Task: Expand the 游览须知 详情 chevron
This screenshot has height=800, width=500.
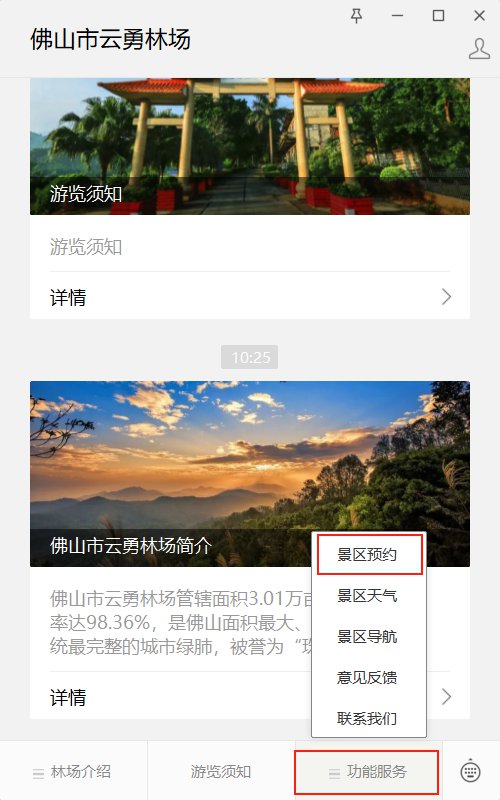Action: (446, 296)
